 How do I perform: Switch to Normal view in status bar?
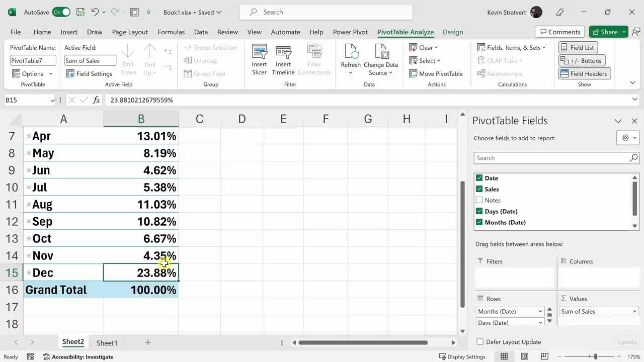pos(504,356)
